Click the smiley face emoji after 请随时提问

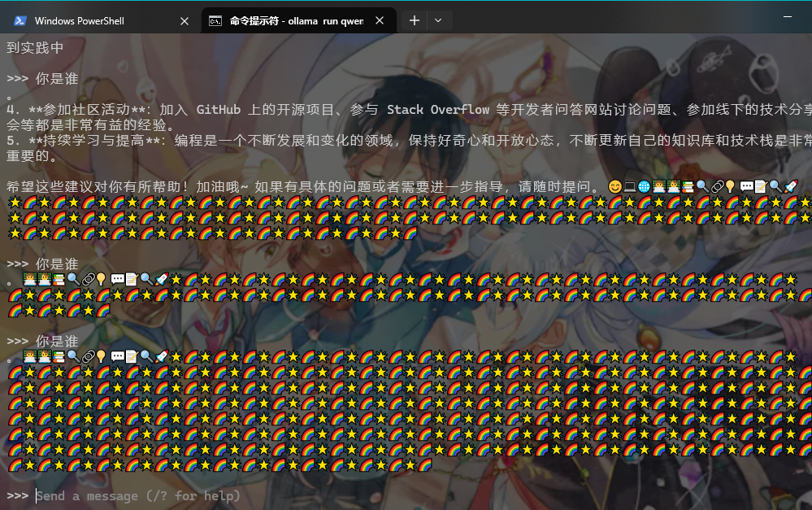(x=614, y=186)
